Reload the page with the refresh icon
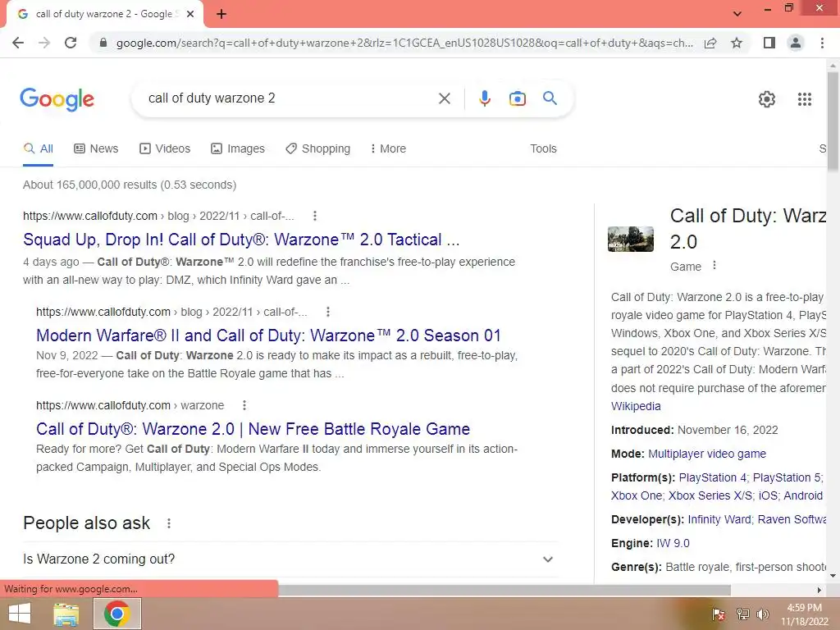This screenshot has width=840, height=630. pyautogui.click(x=71, y=43)
